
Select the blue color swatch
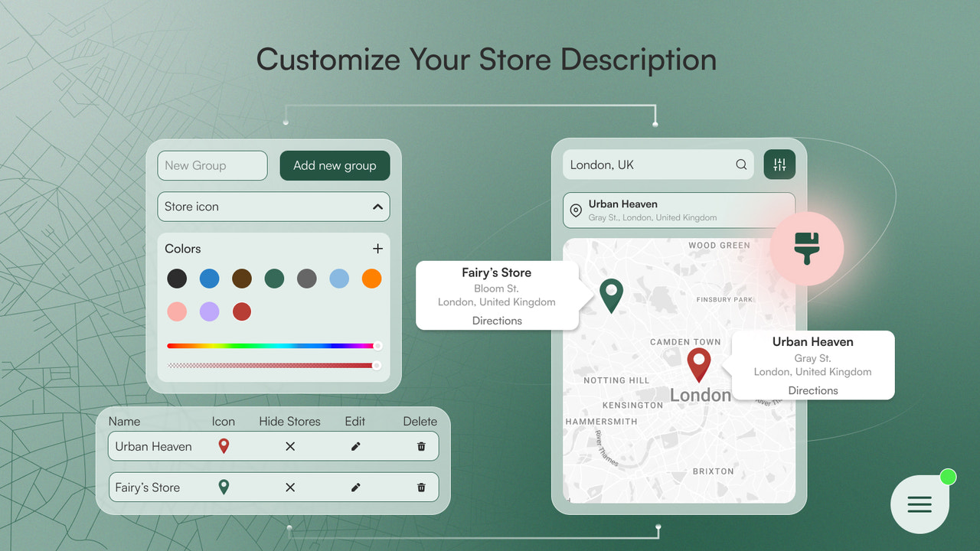click(x=209, y=279)
